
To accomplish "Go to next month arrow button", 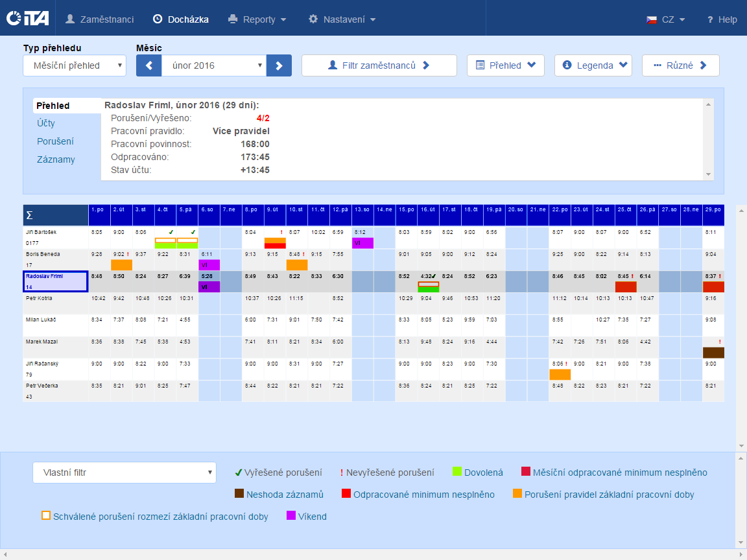I will pos(279,65).
